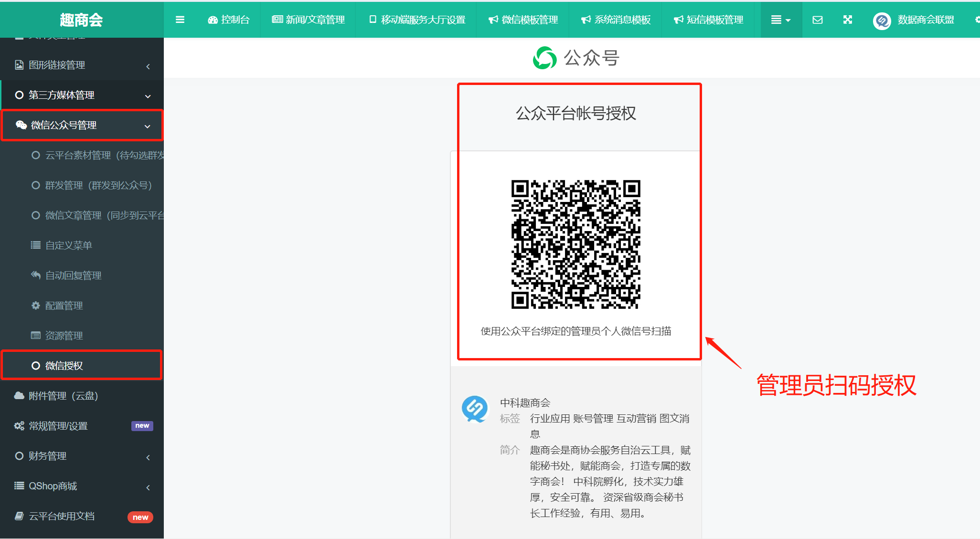Click the 中科趣商会 logo icon
980x539 pixels.
[474, 409]
